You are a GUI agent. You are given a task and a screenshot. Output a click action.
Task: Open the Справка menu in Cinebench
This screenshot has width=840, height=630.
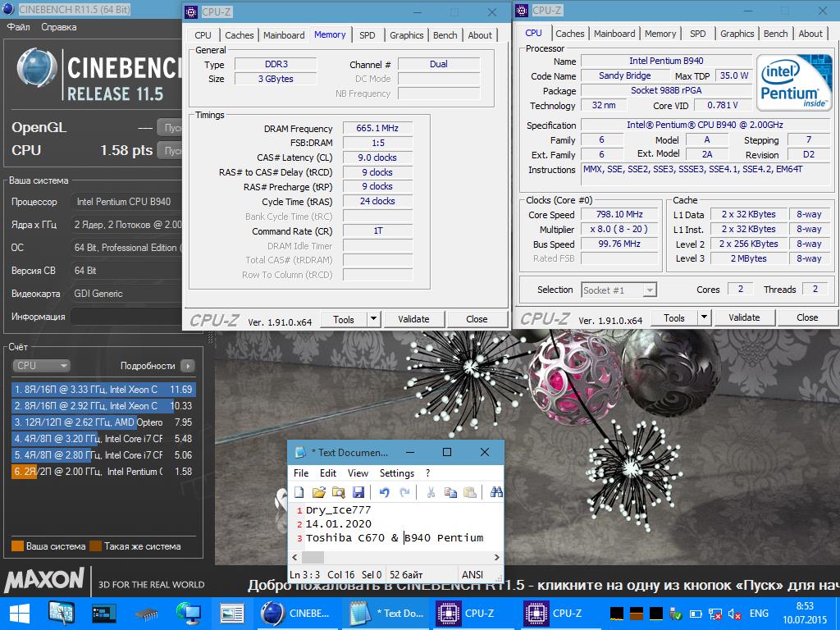click(x=58, y=27)
